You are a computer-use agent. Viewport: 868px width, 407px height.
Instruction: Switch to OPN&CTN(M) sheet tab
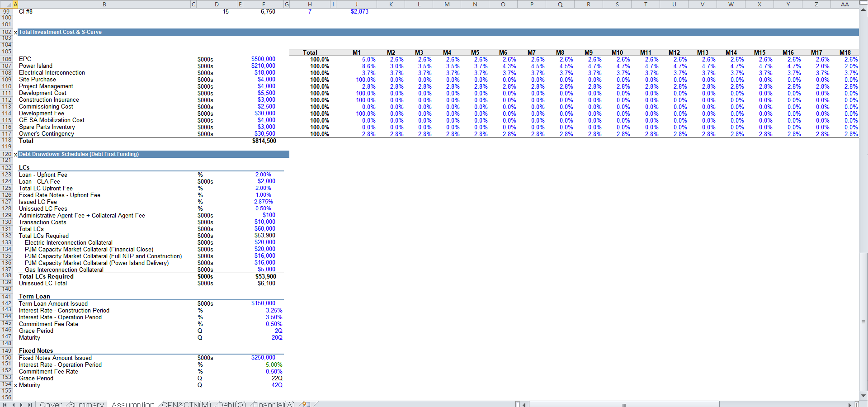186,404
